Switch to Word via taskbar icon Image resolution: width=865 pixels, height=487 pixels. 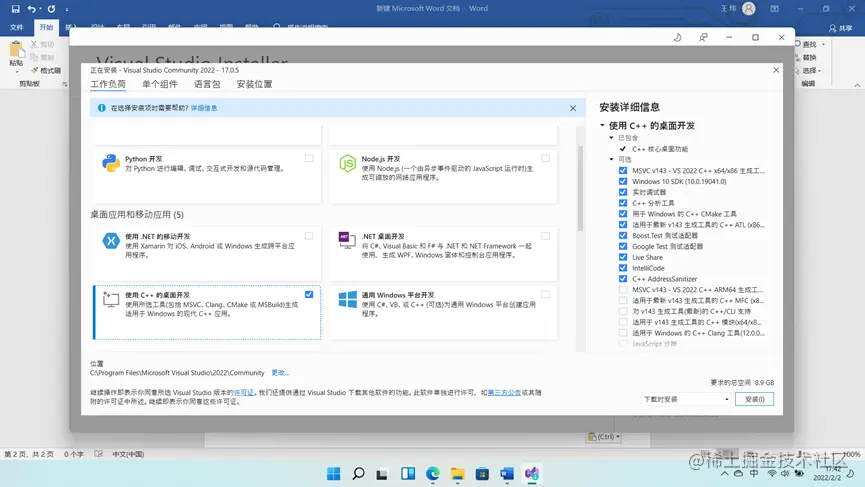(x=507, y=474)
